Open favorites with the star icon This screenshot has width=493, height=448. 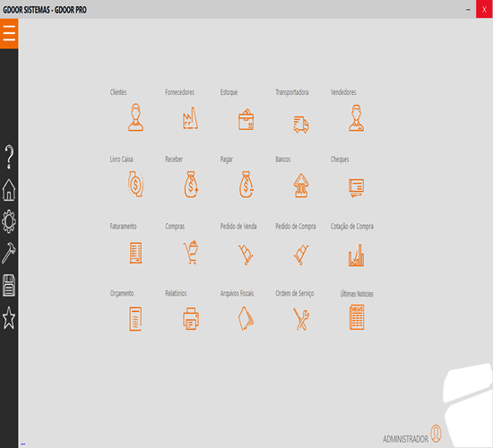[x=9, y=318]
